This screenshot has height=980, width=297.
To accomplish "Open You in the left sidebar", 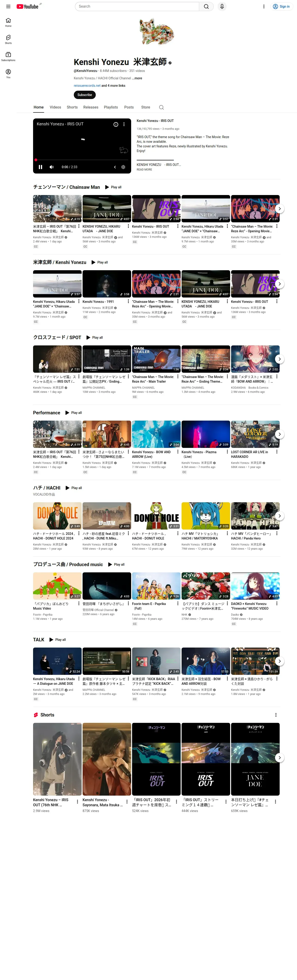I will click(x=8, y=74).
